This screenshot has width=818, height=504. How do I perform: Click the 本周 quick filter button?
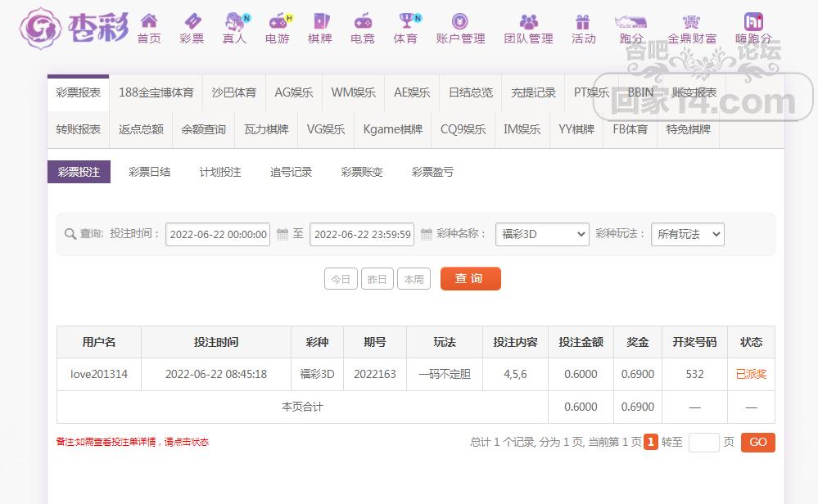click(x=414, y=279)
